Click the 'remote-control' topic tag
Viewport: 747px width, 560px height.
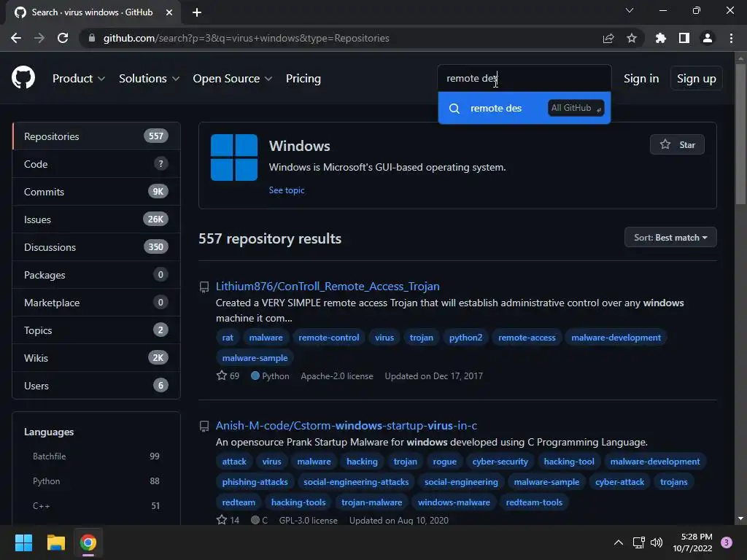[x=329, y=338]
